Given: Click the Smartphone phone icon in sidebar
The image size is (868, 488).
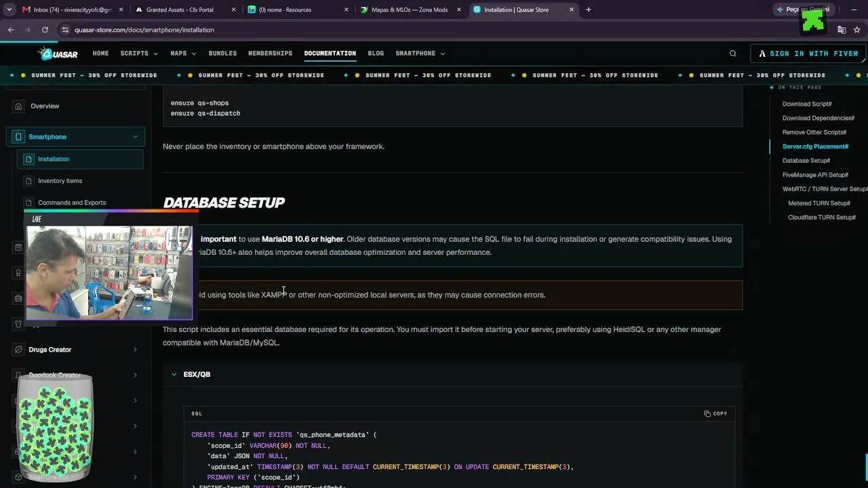Looking at the screenshot, I should click(18, 137).
